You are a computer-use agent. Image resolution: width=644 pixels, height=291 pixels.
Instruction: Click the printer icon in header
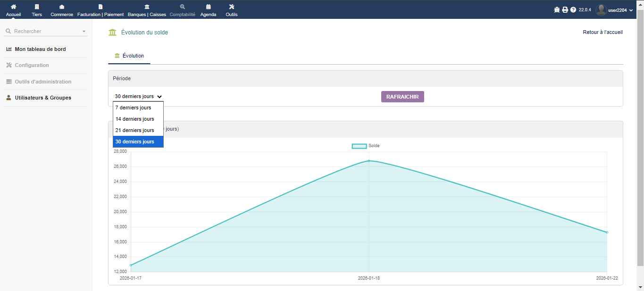tap(565, 10)
